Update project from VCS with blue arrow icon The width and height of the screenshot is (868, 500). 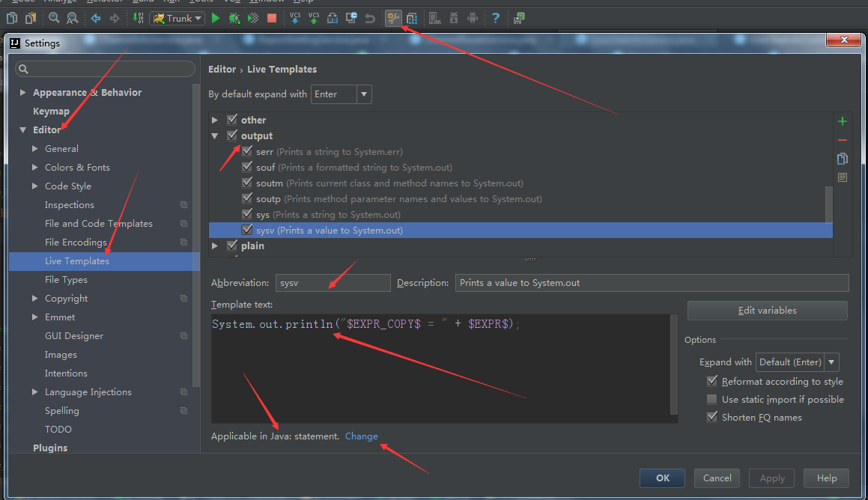tap(295, 18)
